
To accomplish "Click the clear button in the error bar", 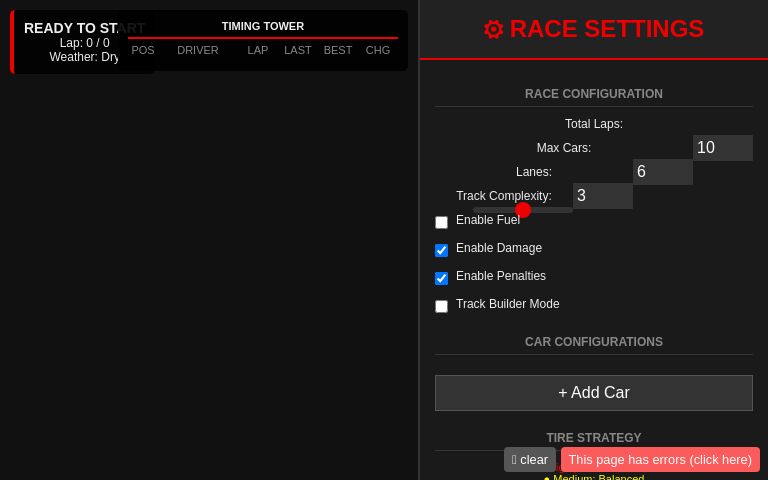I will click(x=529, y=459).
